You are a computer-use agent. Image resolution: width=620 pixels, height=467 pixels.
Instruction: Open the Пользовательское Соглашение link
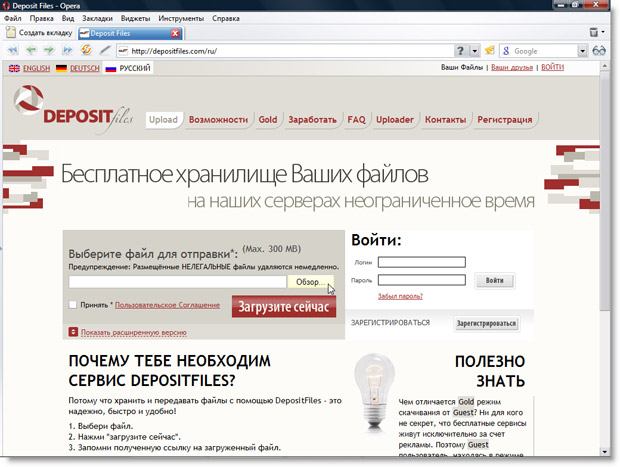[x=167, y=305]
